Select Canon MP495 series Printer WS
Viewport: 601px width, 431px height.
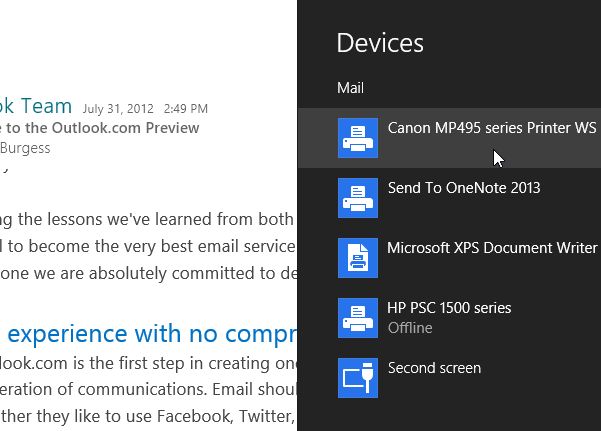tap(491, 128)
